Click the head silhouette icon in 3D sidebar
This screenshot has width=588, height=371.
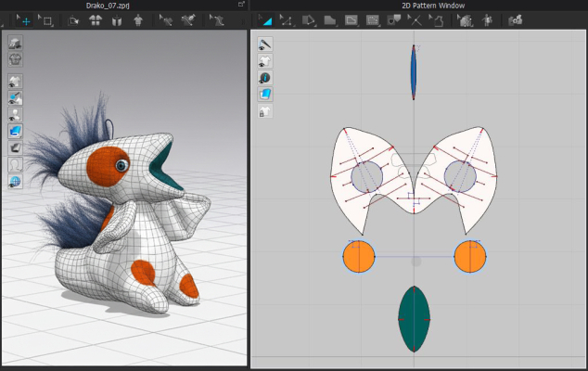[16, 165]
